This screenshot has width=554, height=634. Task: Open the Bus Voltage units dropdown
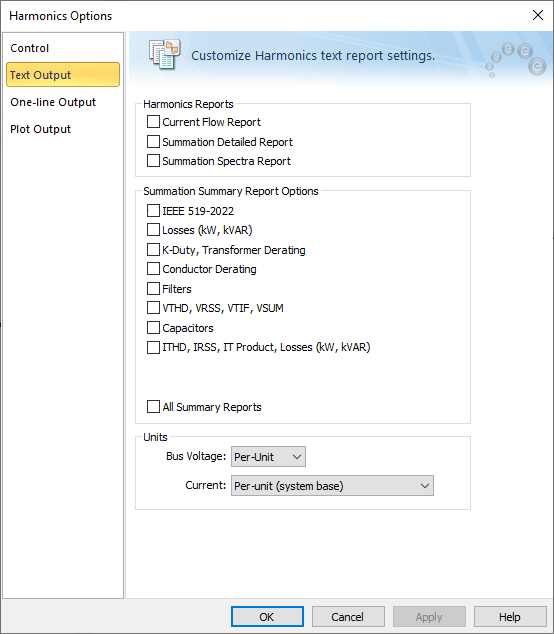pyautogui.click(x=268, y=457)
